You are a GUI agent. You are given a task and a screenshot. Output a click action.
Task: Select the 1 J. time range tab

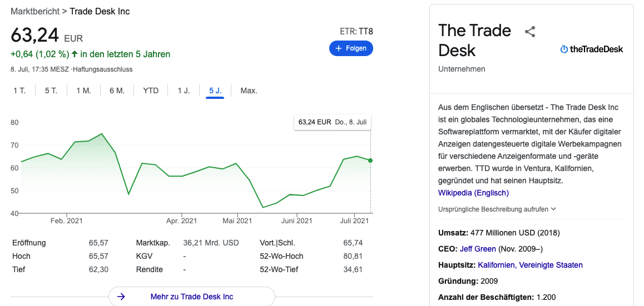(x=184, y=91)
